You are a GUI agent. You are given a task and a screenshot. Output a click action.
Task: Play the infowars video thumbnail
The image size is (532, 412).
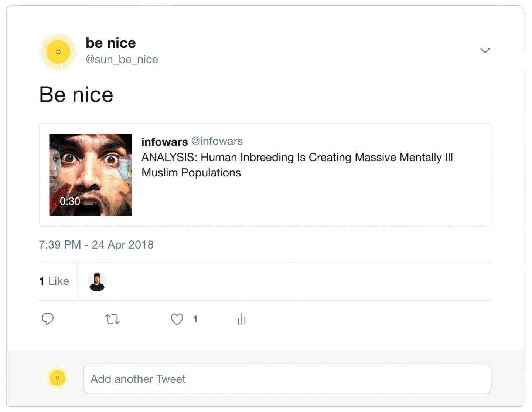coord(91,175)
